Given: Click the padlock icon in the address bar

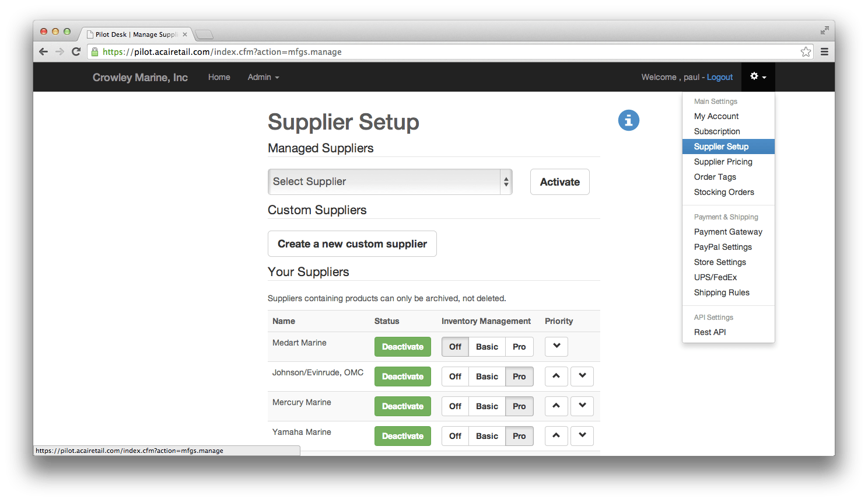Looking at the screenshot, I should 94,51.
